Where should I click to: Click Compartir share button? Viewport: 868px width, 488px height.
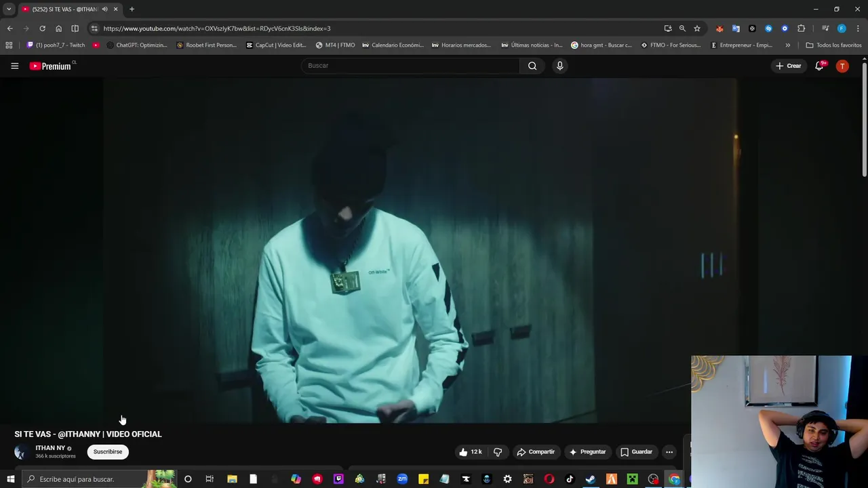[536, 452]
